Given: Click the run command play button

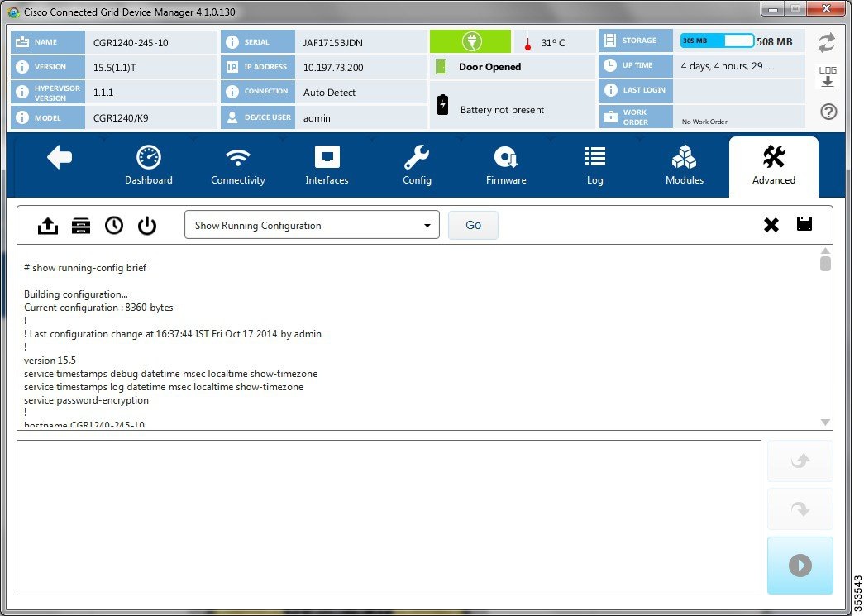Looking at the screenshot, I should coord(800,566).
